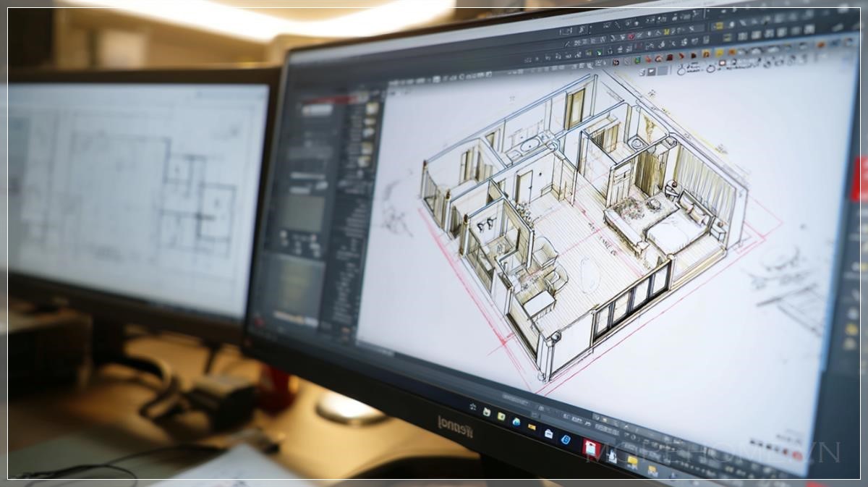The width and height of the screenshot is (868, 487).
Task: Click the gray preview box in the left panel
Action: pyautogui.click(x=302, y=213)
